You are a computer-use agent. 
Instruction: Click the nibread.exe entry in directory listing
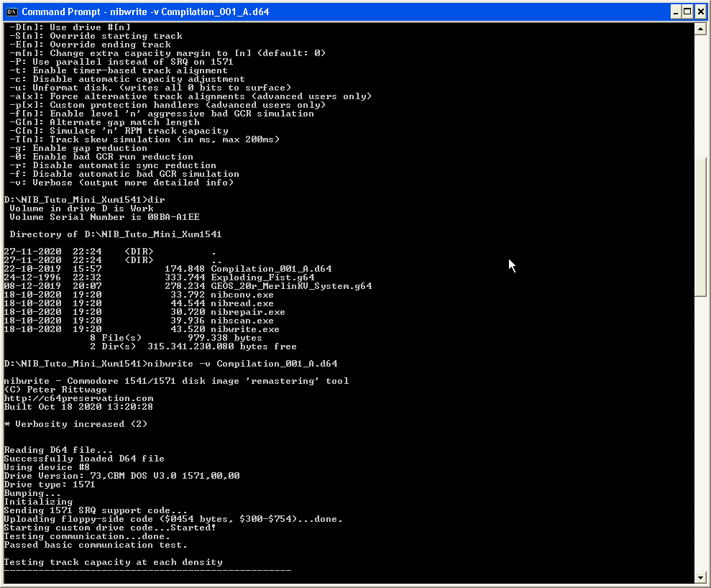pyautogui.click(x=242, y=304)
